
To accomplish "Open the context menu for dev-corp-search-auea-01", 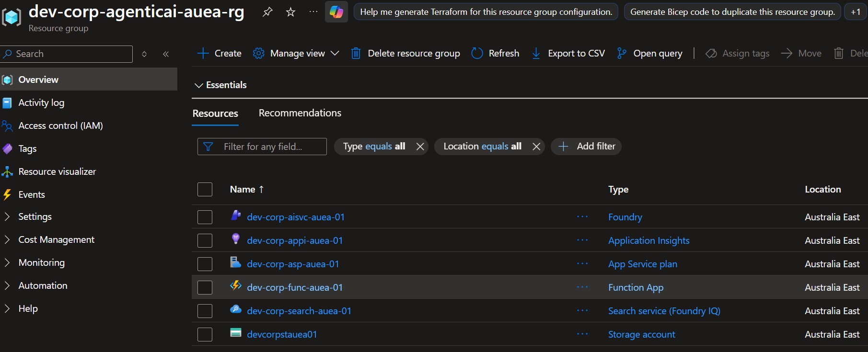I will (x=582, y=310).
